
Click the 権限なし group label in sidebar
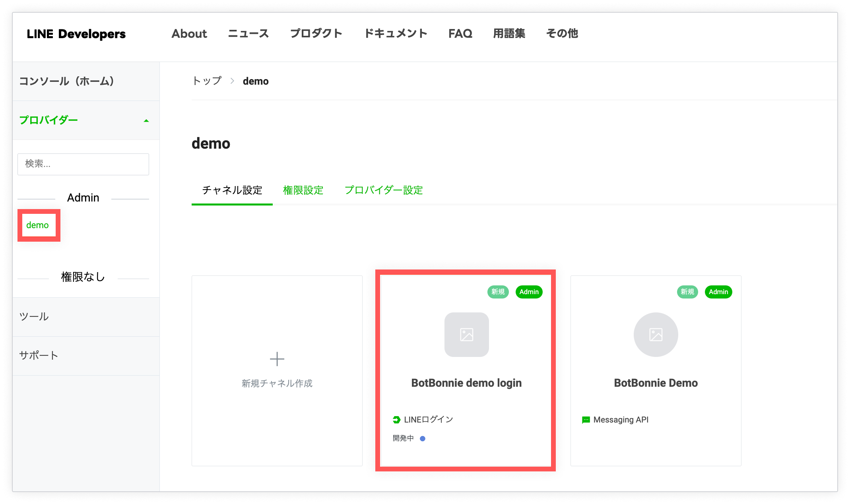point(83,277)
